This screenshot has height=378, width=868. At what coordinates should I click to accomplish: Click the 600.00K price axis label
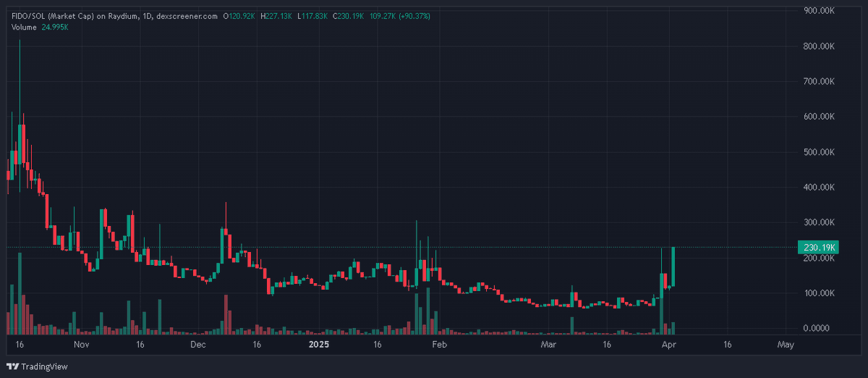pyautogui.click(x=820, y=117)
